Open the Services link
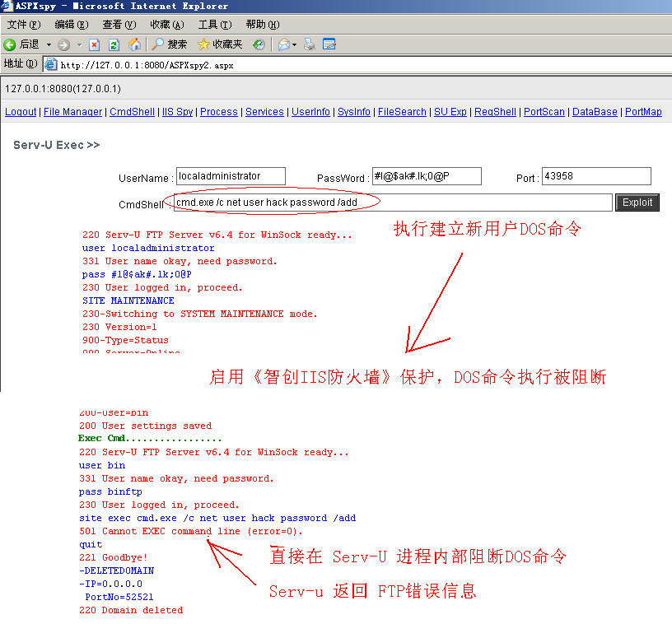The image size is (672, 624). point(264,112)
